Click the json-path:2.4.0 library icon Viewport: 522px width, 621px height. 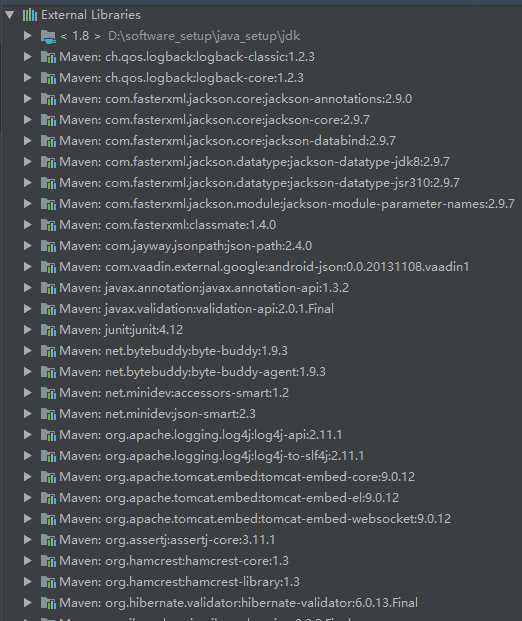point(48,246)
